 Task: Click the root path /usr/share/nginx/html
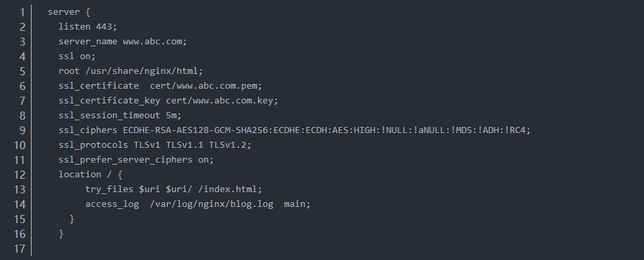click(x=142, y=71)
